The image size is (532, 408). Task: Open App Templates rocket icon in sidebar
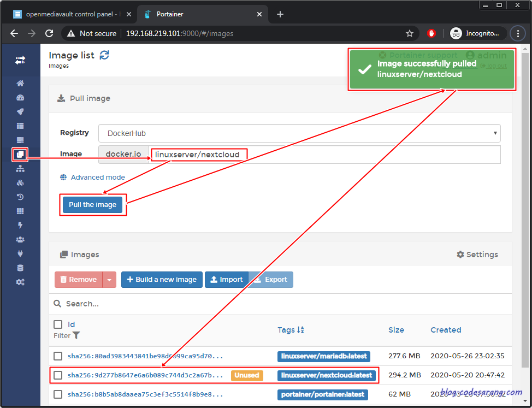coord(20,111)
